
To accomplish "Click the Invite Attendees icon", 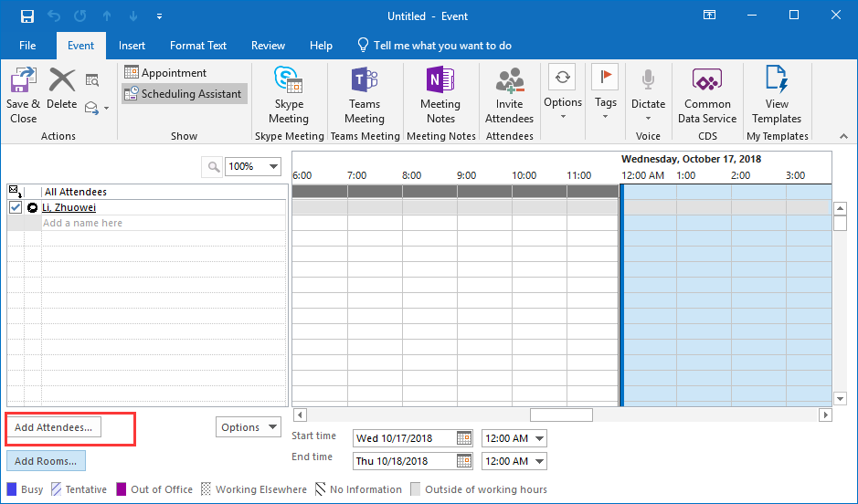I will tap(509, 82).
